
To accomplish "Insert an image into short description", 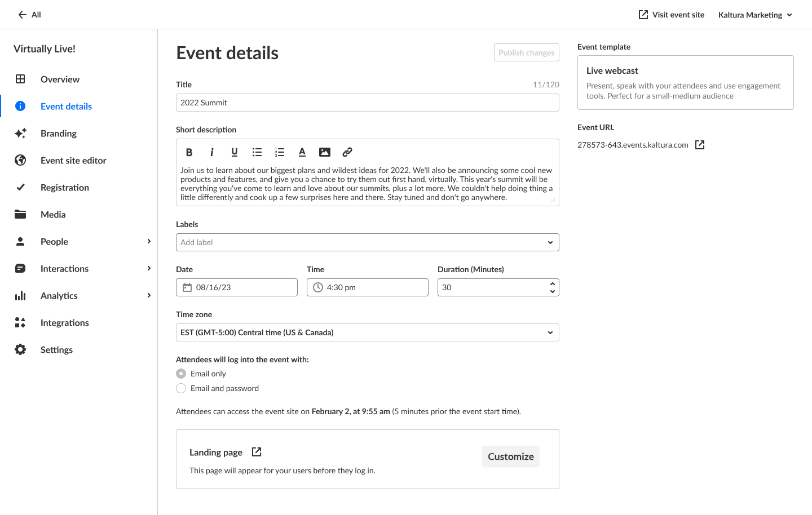I will click(x=325, y=152).
